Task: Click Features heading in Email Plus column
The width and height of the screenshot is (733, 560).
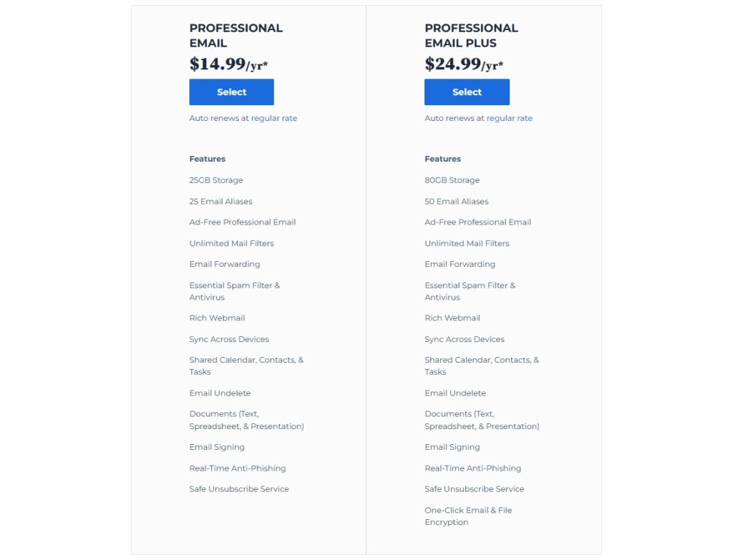Action: point(442,159)
